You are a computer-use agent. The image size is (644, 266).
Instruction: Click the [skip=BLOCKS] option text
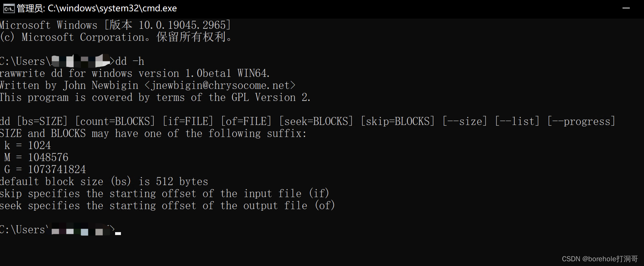(x=398, y=121)
